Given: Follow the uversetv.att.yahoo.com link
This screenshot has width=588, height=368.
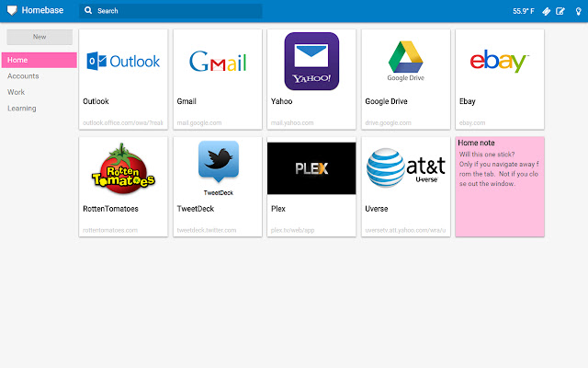Looking at the screenshot, I should [x=405, y=230].
